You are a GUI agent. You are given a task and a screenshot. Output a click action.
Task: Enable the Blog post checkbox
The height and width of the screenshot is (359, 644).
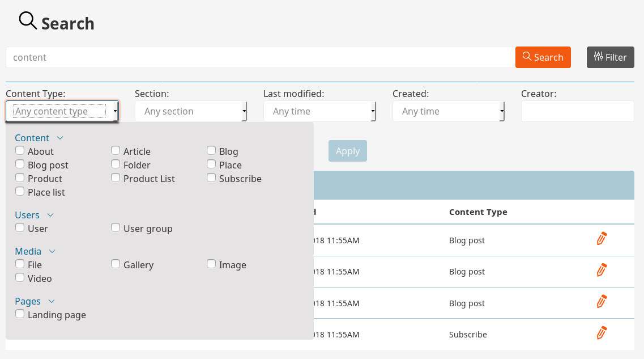coord(20,164)
